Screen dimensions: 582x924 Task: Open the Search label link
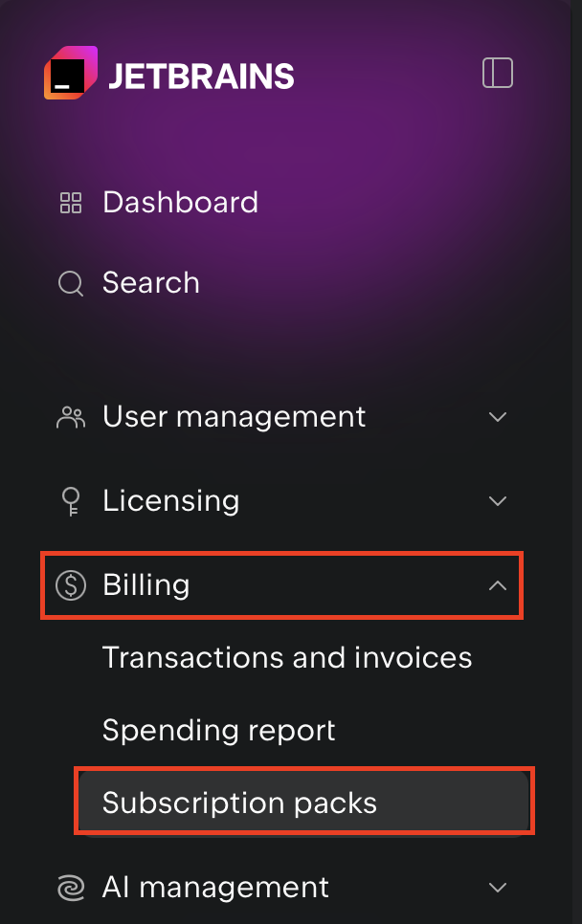click(151, 283)
